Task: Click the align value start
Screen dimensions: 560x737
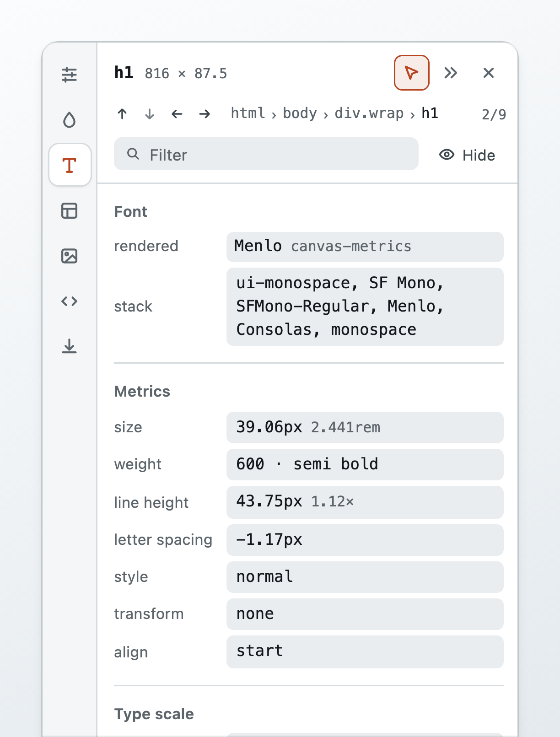Action: pyautogui.click(x=365, y=651)
